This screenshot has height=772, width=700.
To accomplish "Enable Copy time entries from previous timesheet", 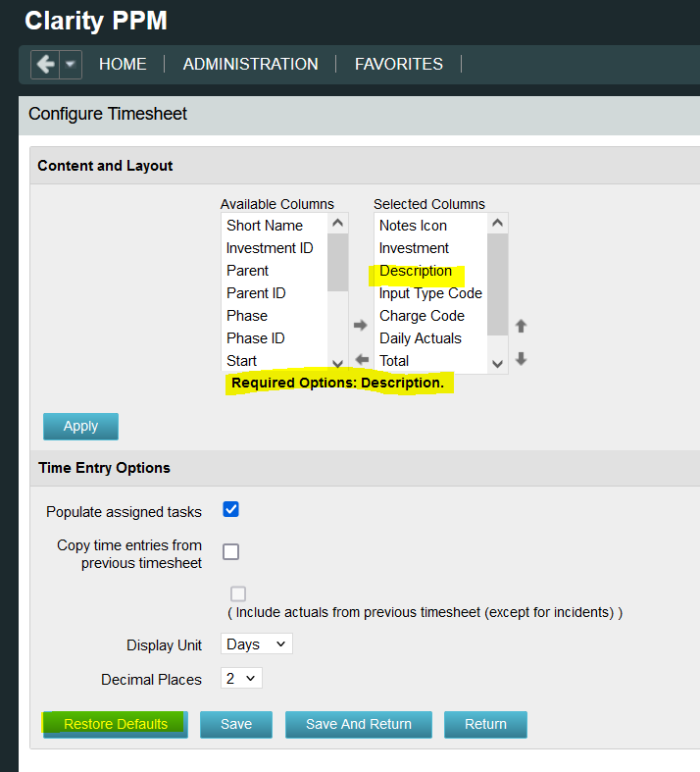I will 230,552.
